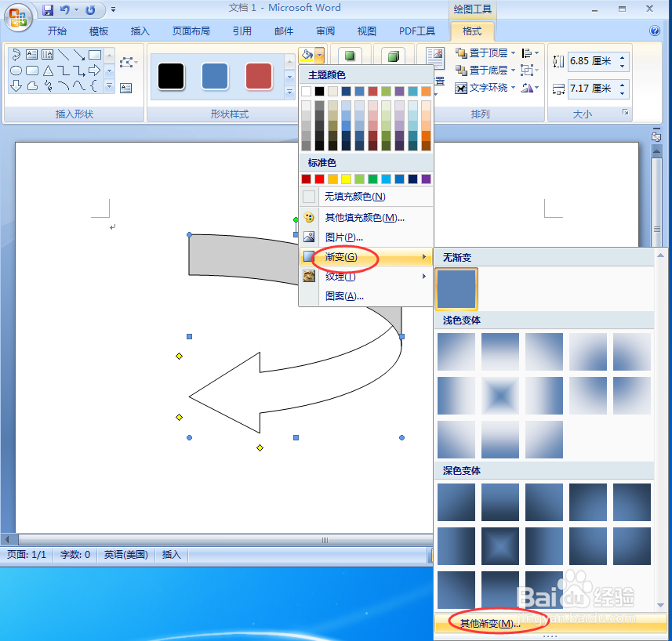Expand the shape styles gallery More button
The height and width of the screenshot is (641, 672).
click(289, 92)
